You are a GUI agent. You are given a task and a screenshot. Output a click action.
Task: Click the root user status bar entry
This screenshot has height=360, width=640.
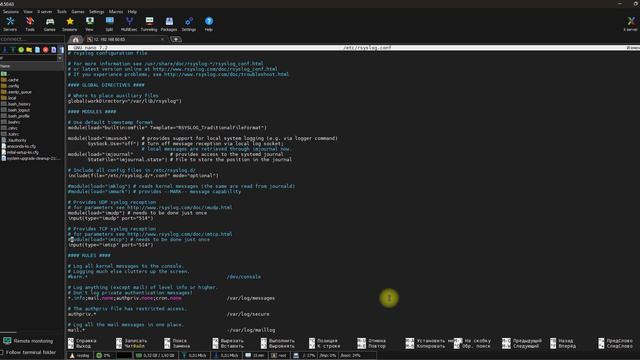[279, 356]
